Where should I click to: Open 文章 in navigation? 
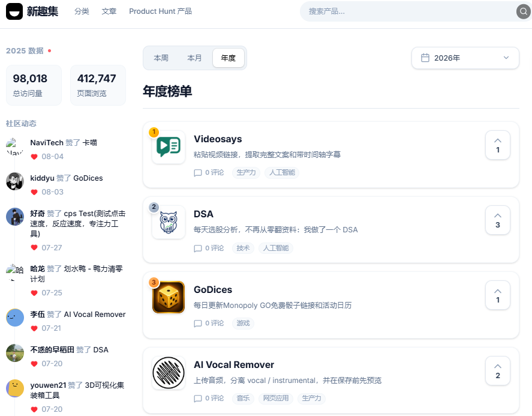coord(109,11)
